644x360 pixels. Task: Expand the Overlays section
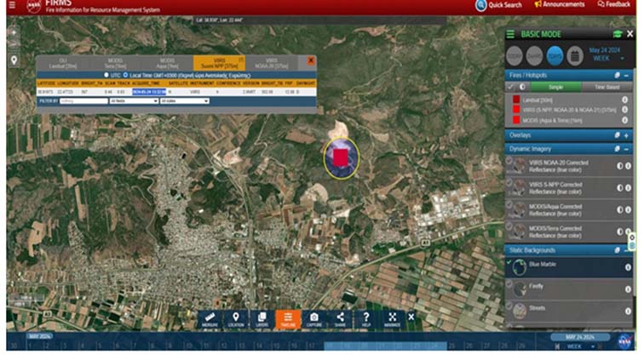tap(626, 135)
